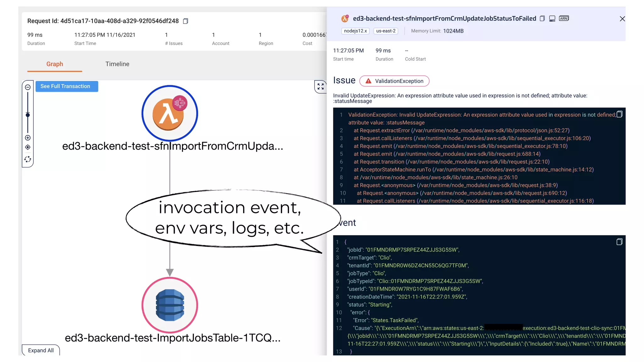Click See Full Transaction button
644x362 pixels.
click(x=67, y=86)
